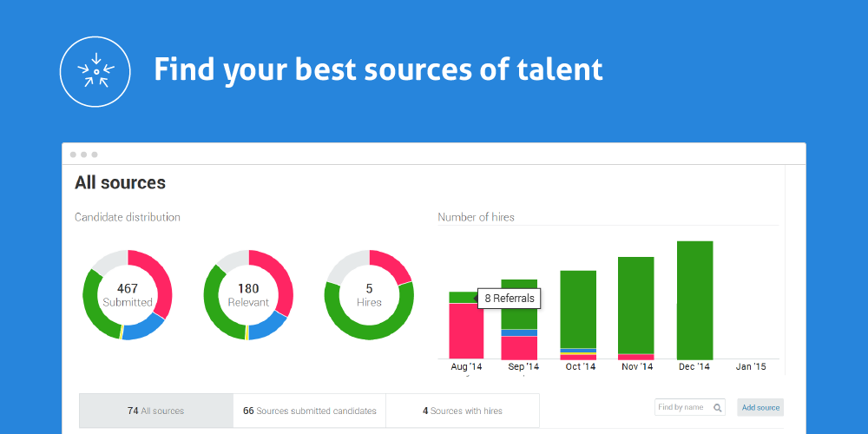The width and height of the screenshot is (868, 434).
Task: Click the search magnifier icon
Action: [x=718, y=407]
